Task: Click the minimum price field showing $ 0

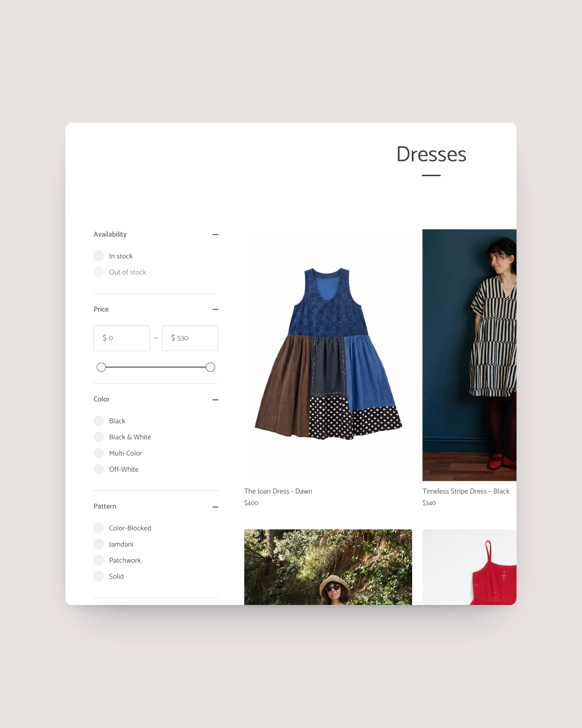Action: click(121, 338)
